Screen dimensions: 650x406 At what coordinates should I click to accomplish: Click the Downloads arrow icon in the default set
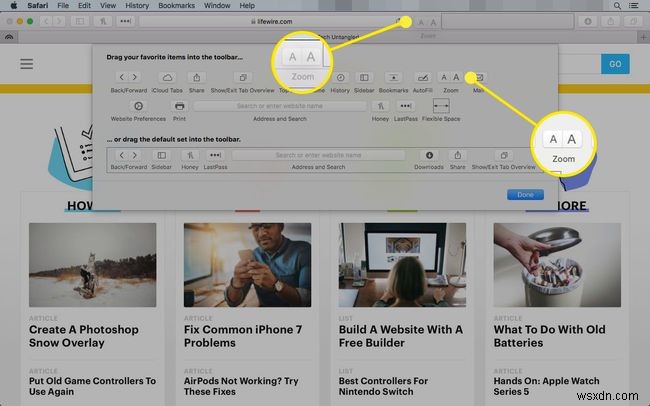pyautogui.click(x=429, y=155)
